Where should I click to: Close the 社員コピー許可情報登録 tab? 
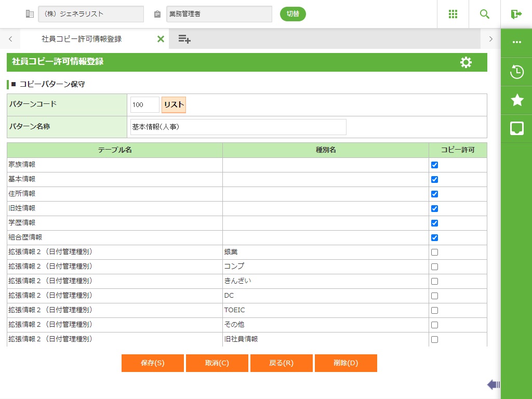tap(161, 39)
